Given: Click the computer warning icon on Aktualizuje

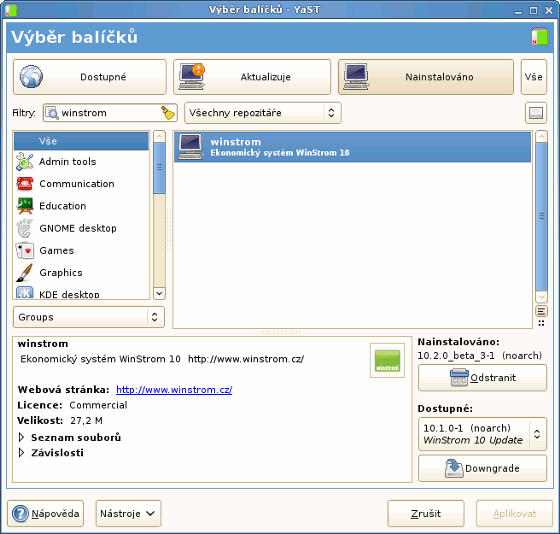Looking at the screenshot, I should click(192, 76).
